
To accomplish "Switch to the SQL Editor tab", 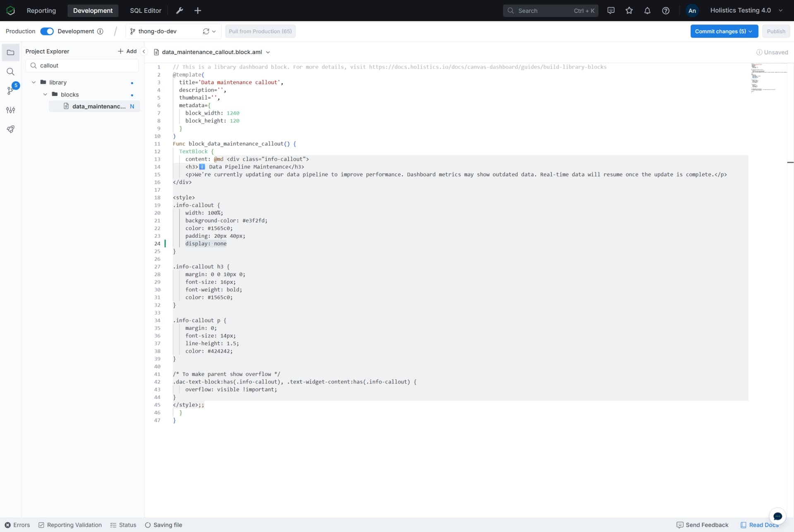I will coord(146,10).
